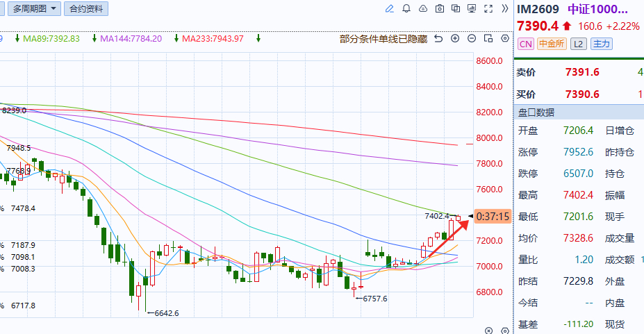Click the 8239.0 chart price label

click(x=14, y=110)
